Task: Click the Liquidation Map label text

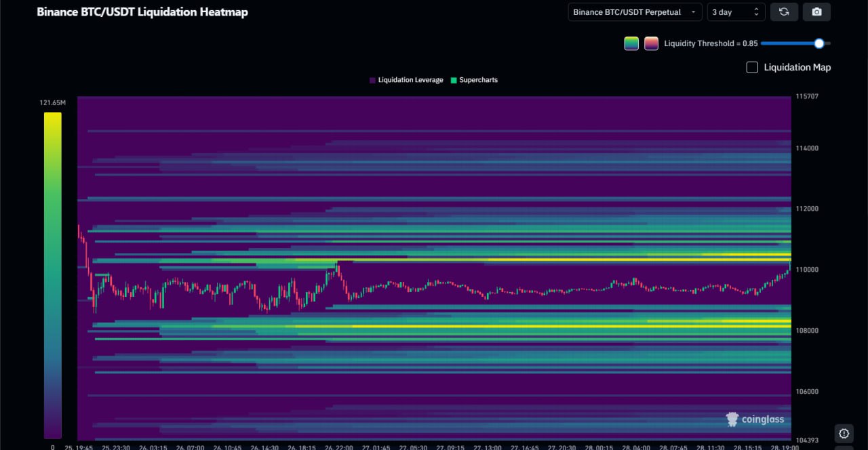Action: (797, 67)
